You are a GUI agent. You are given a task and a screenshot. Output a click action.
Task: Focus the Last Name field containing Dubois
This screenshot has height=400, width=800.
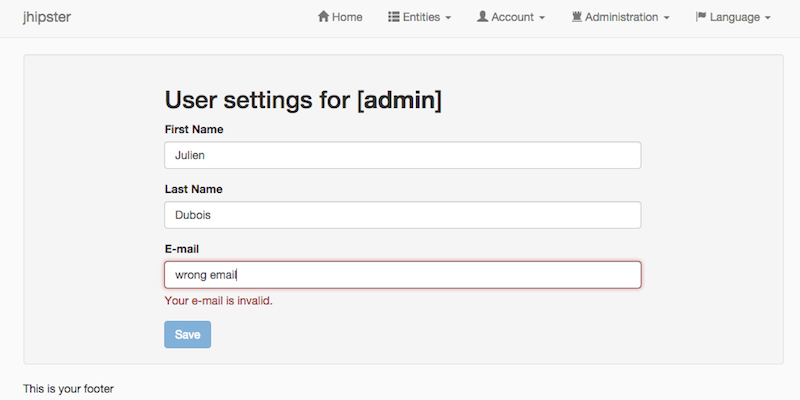tap(402, 215)
